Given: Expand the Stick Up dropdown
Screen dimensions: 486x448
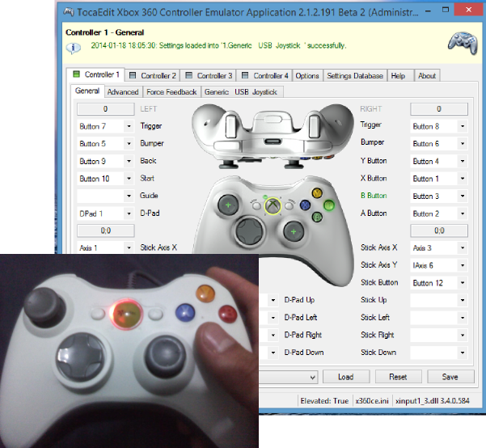Looking at the screenshot, I should (x=463, y=300).
